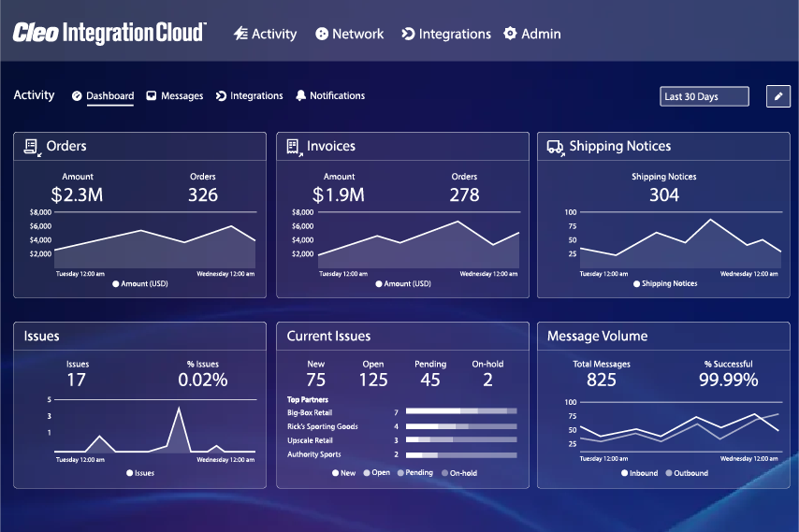Open the Current Issues panel title
This screenshot has height=532, width=799.
pos(328,336)
